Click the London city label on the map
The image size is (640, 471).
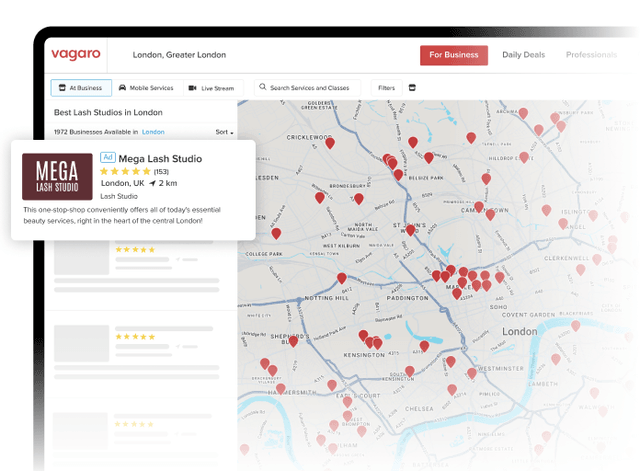tap(520, 331)
